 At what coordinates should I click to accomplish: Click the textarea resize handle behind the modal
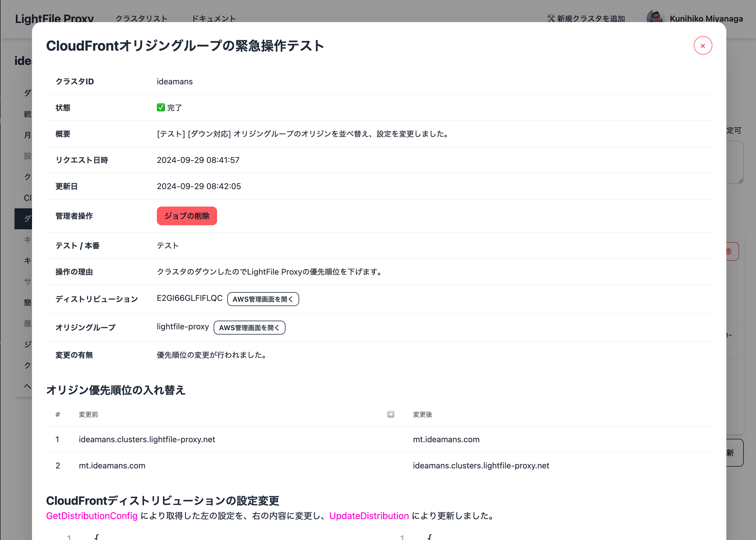tap(741, 181)
